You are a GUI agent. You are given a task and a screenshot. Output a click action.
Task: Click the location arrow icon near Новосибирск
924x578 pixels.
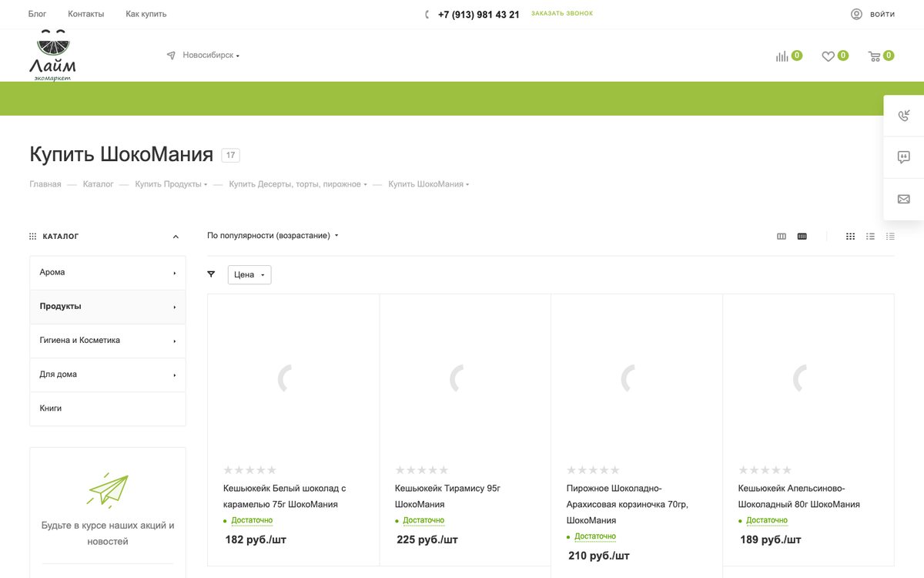click(171, 55)
